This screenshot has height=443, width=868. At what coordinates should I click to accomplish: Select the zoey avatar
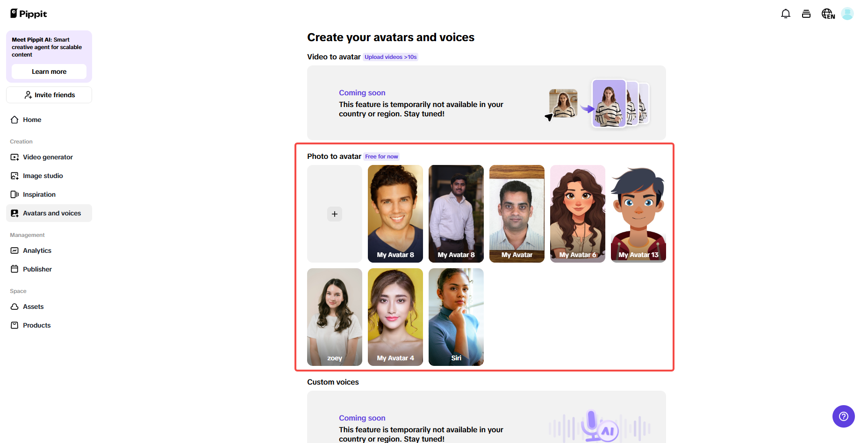(335, 317)
